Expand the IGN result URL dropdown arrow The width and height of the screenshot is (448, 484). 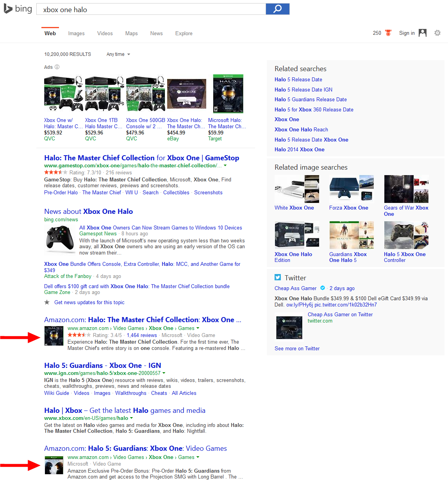tap(164, 373)
